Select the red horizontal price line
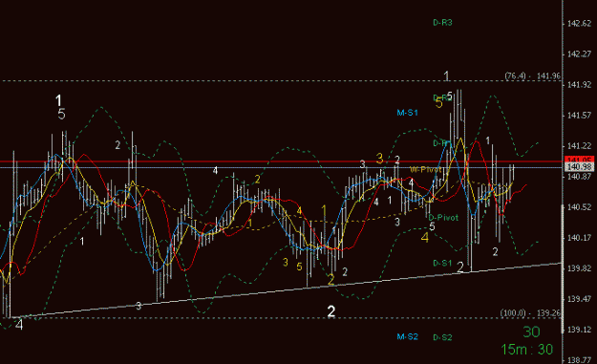This screenshot has height=364, width=597. pos(282,161)
